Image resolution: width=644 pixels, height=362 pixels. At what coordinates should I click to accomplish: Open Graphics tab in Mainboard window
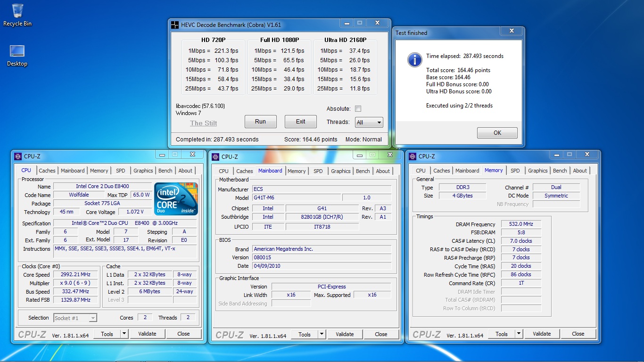340,171
